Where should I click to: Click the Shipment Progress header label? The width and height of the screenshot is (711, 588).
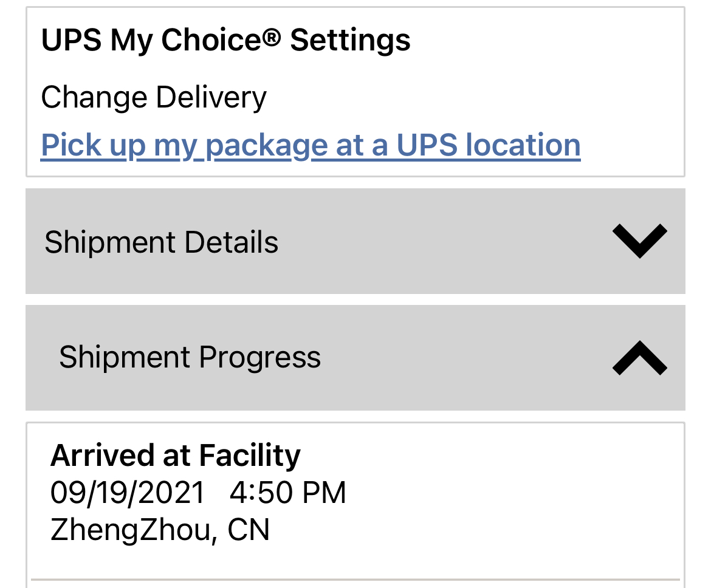190,357
